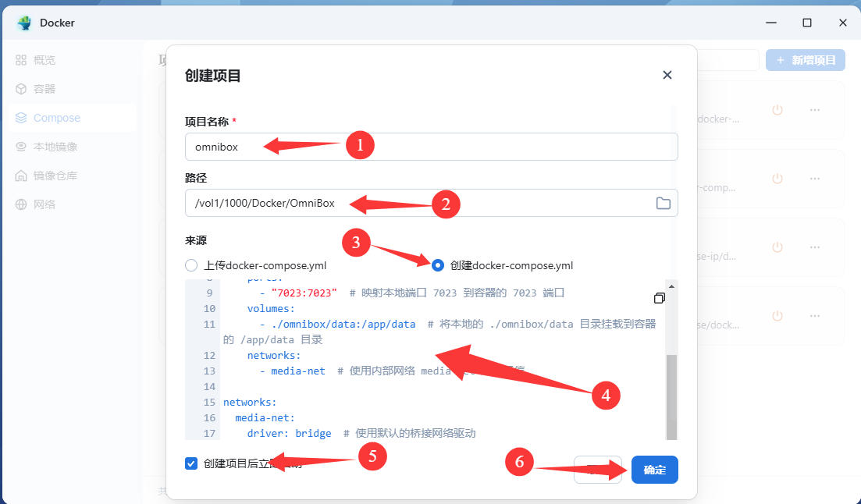Screen dimensions: 861x504
Task: Click the Compose layers icon
Action: click(x=21, y=118)
